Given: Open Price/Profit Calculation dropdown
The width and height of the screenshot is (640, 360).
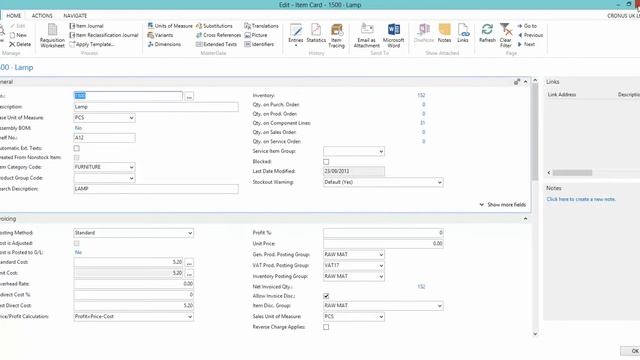Looking at the screenshot, I should (x=190, y=316).
